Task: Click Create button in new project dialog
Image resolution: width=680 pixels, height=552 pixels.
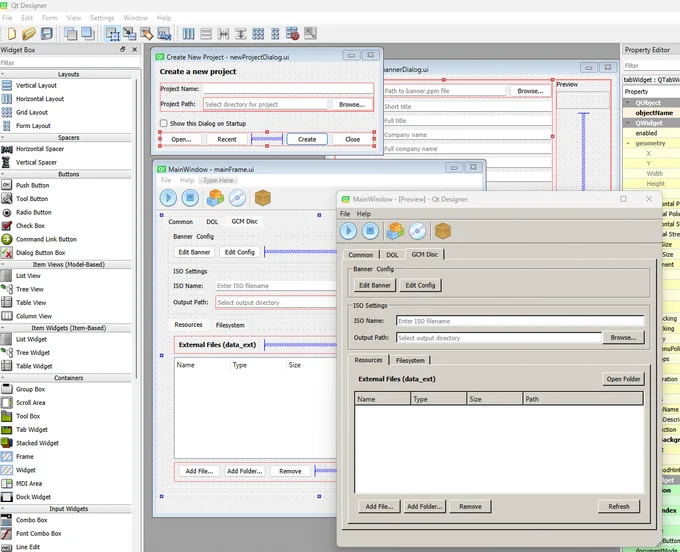Action: coord(307,139)
